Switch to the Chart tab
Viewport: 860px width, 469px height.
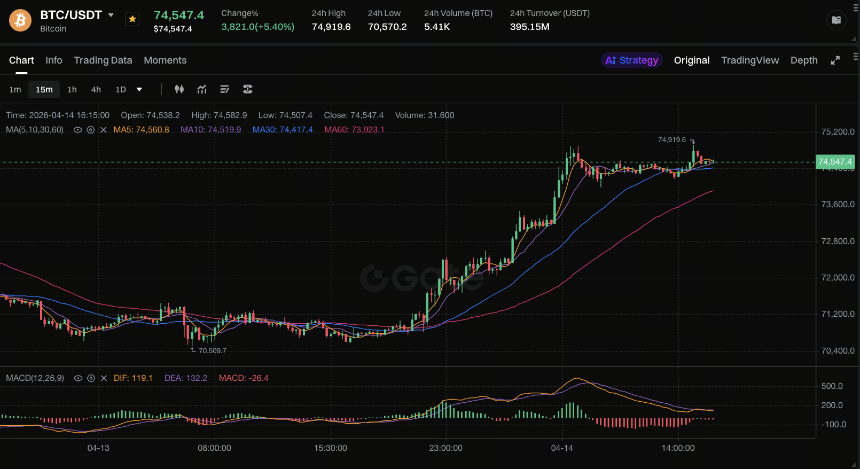pos(21,60)
